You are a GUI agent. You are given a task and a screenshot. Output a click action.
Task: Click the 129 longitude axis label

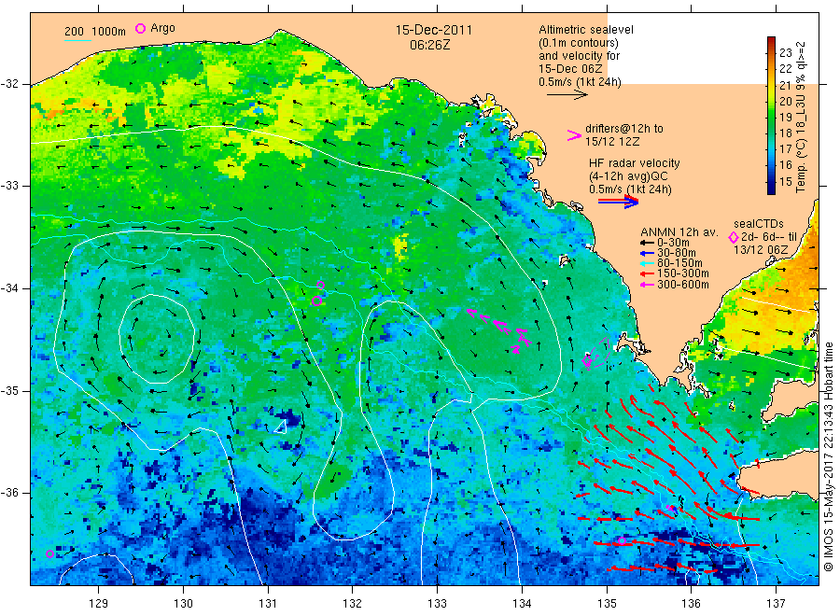(99, 604)
